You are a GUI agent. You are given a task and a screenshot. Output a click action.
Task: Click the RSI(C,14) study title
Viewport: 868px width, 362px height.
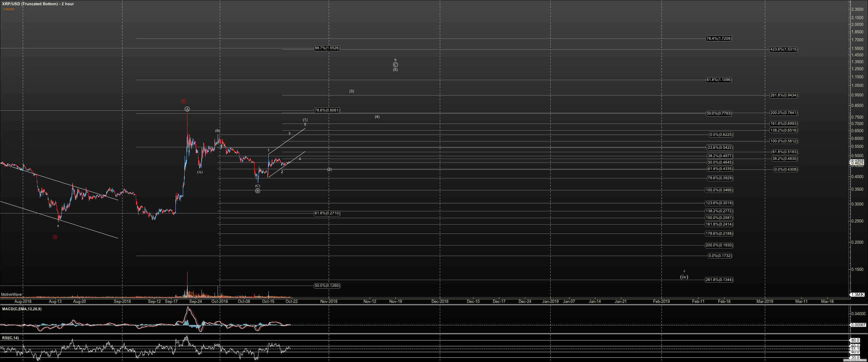coord(11,338)
